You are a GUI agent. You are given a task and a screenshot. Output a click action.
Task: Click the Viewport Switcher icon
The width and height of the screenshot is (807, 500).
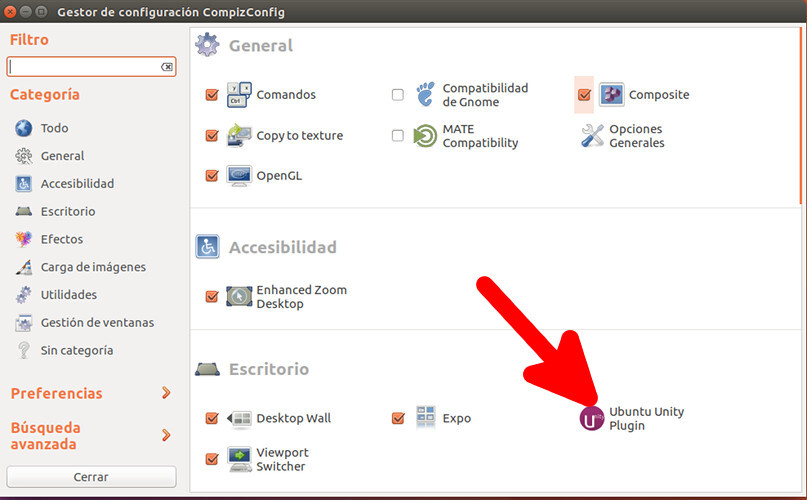pos(239,459)
